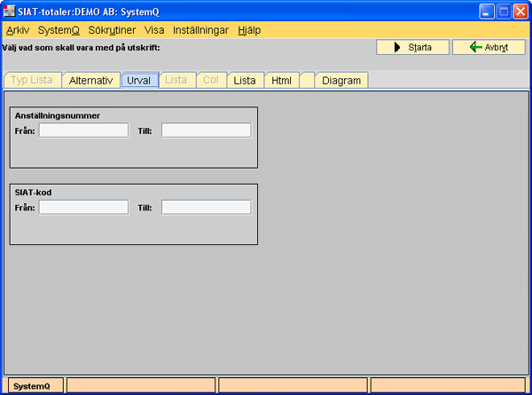Open the Arkiv menu
The height and width of the screenshot is (395, 532).
click(x=18, y=29)
